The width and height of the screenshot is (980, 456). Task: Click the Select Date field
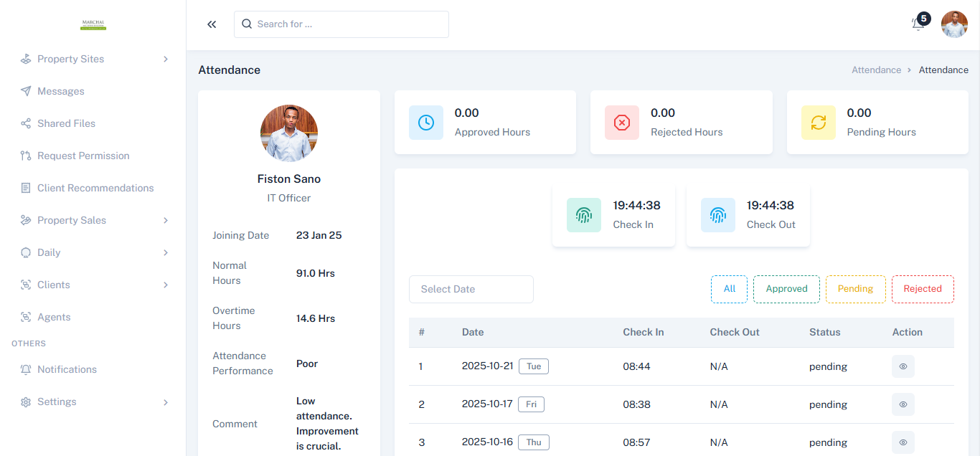(471, 289)
